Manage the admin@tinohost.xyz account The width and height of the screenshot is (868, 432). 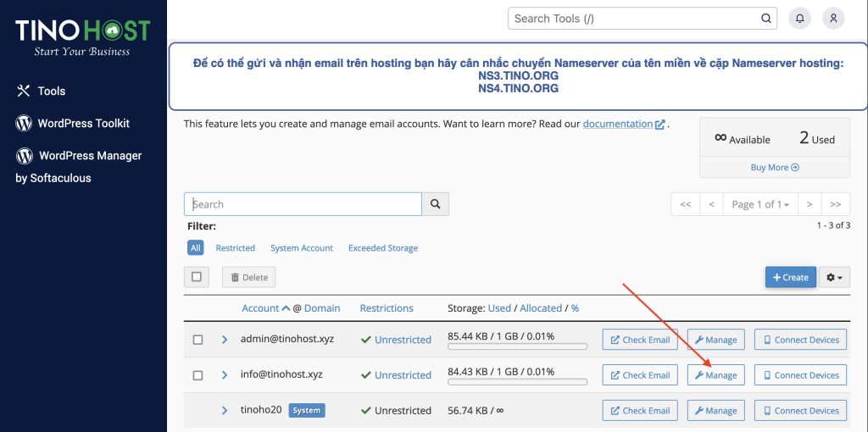point(715,340)
